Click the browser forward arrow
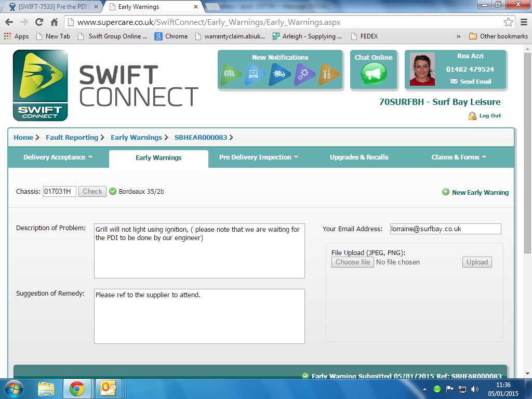Image resolution: width=532 pixels, height=399 pixels. pos(24,22)
